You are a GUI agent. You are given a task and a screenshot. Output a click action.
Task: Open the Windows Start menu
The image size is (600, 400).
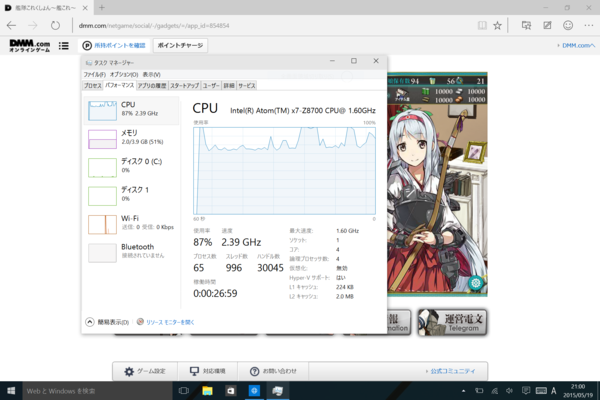11,391
